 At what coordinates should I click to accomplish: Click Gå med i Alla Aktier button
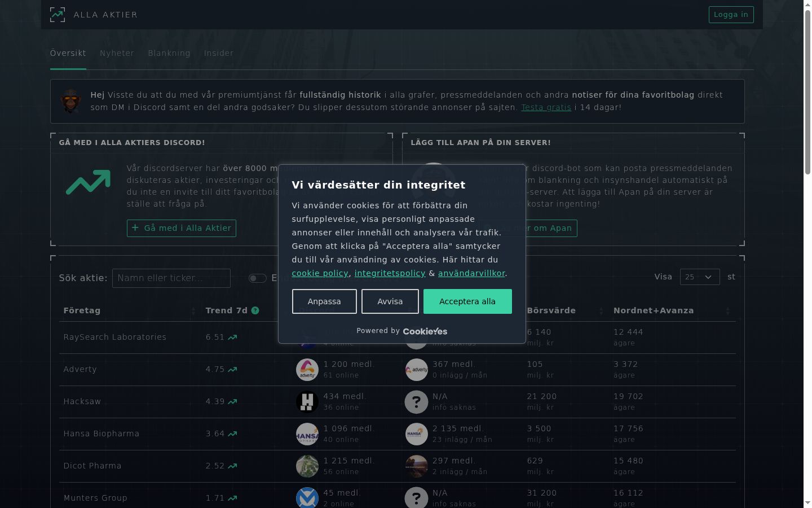pos(182,228)
